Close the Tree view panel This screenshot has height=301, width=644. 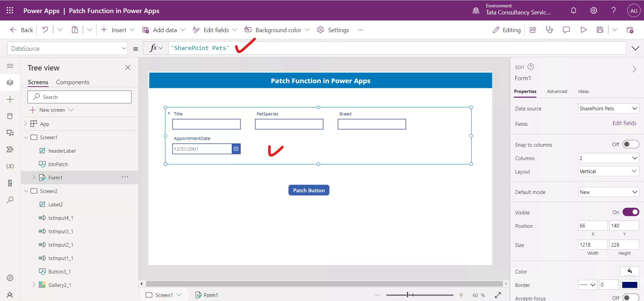[128, 67]
